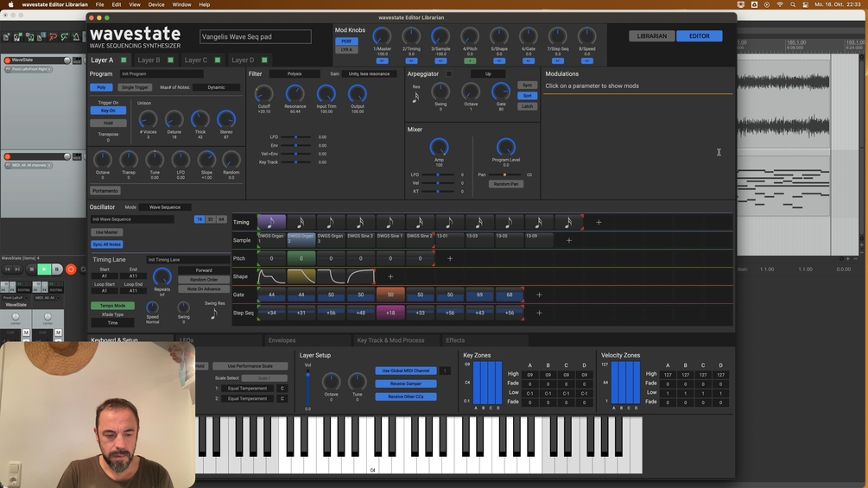
Task: Click the Use Master button in Oscillator
Action: (x=106, y=232)
